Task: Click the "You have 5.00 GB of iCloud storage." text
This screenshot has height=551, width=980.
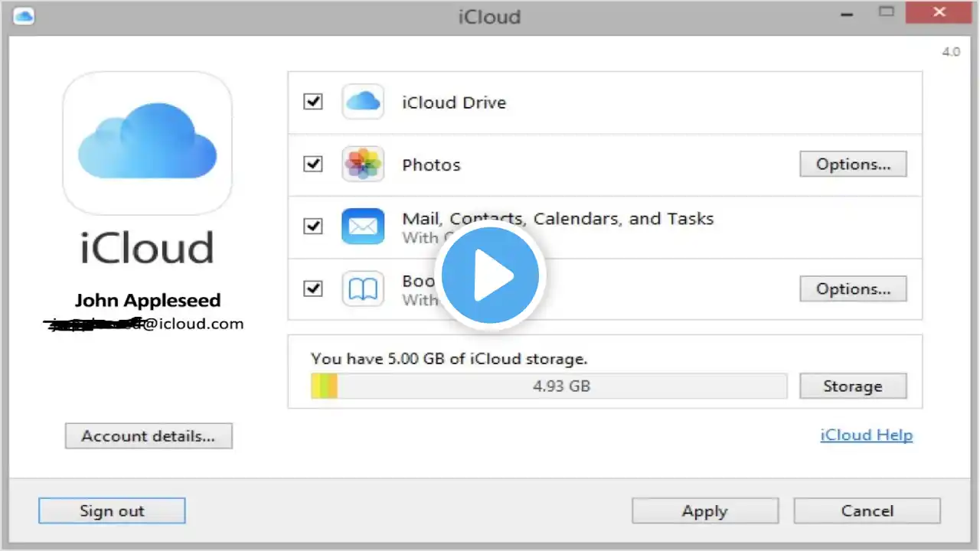Action: 449,358
